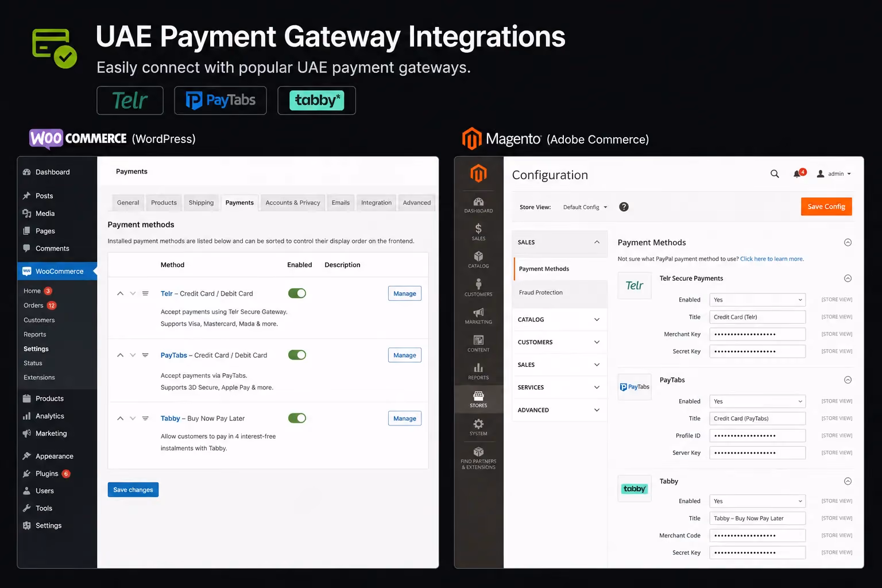Switch to Integration settings tab
The height and width of the screenshot is (588, 882).
coord(376,203)
